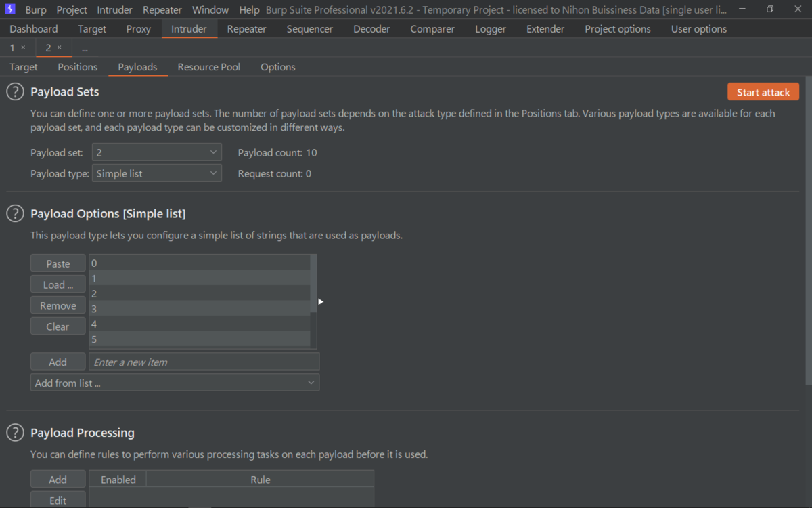
Task: Open Payload Sets help icon
Action: 15,91
